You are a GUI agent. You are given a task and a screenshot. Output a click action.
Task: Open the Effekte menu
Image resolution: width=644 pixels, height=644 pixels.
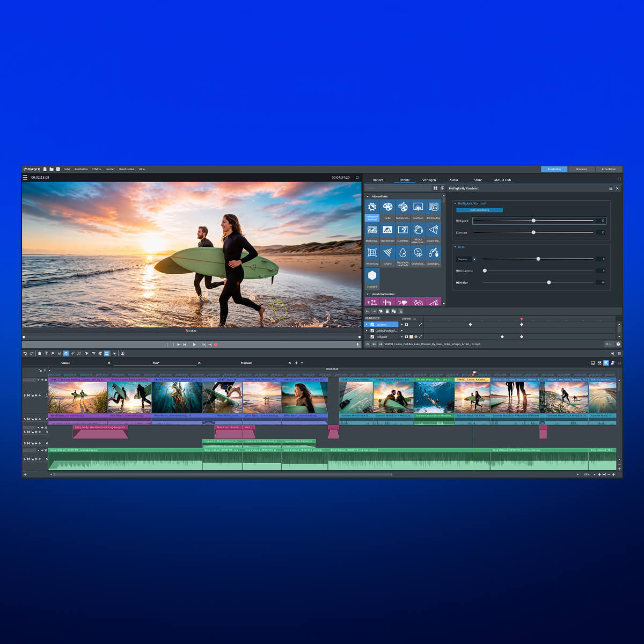click(x=97, y=169)
